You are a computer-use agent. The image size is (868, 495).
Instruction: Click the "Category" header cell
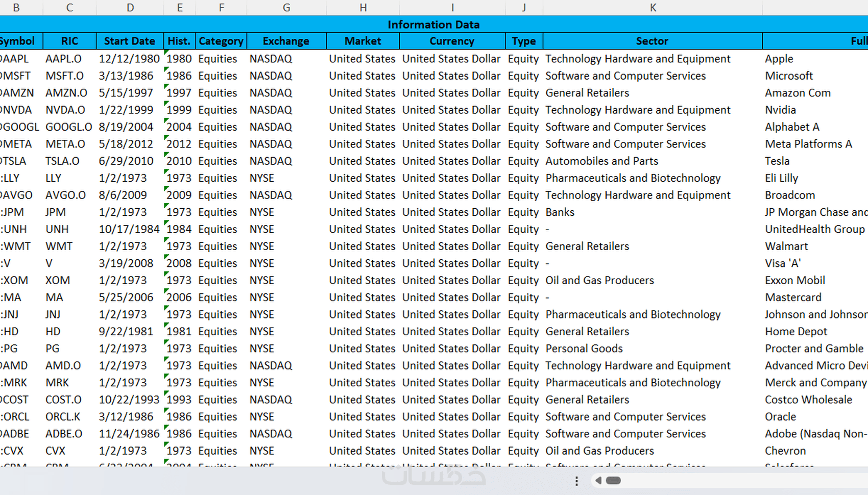(221, 41)
